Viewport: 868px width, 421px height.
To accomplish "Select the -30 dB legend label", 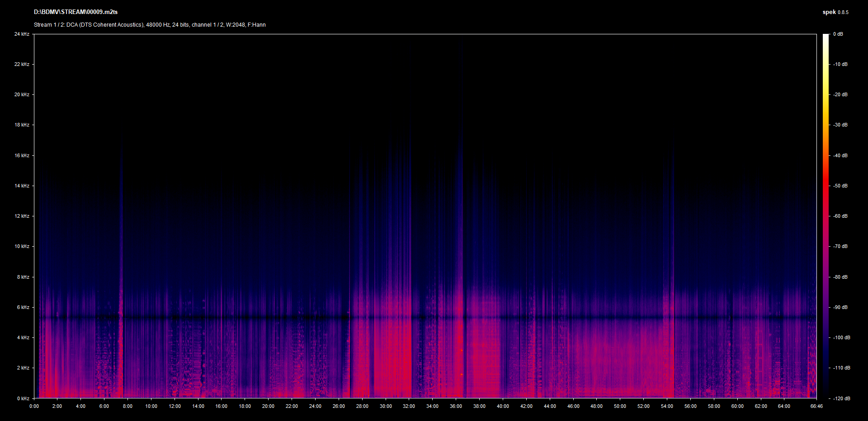I will pyautogui.click(x=840, y=125).
